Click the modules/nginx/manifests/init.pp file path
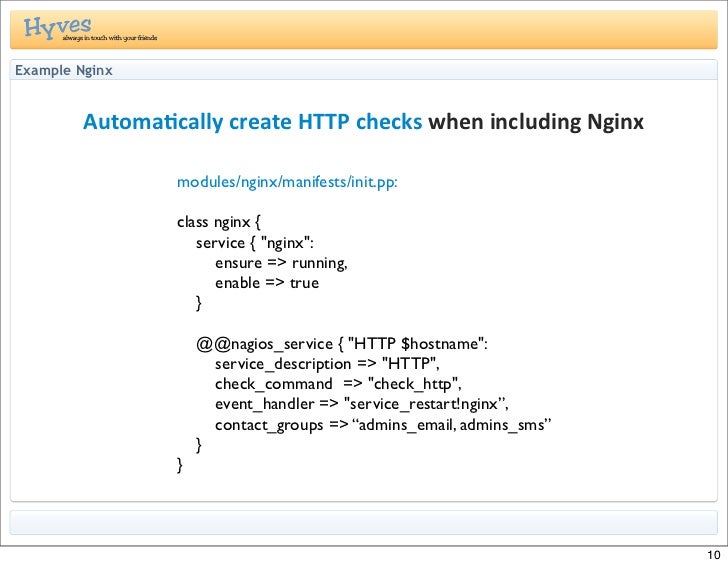This screenshot has height=567, width=728. (287, 182)
